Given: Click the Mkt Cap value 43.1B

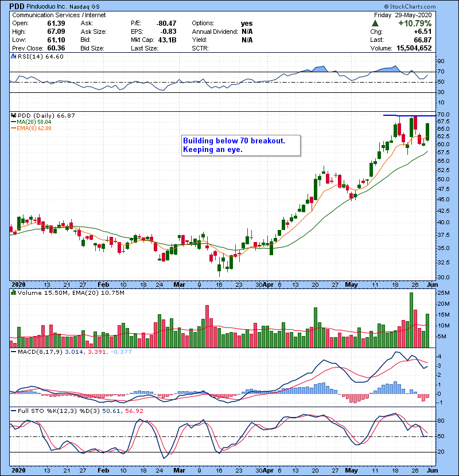Looking at the screenshot, I should pyautogui.click(x=167, y=40).
